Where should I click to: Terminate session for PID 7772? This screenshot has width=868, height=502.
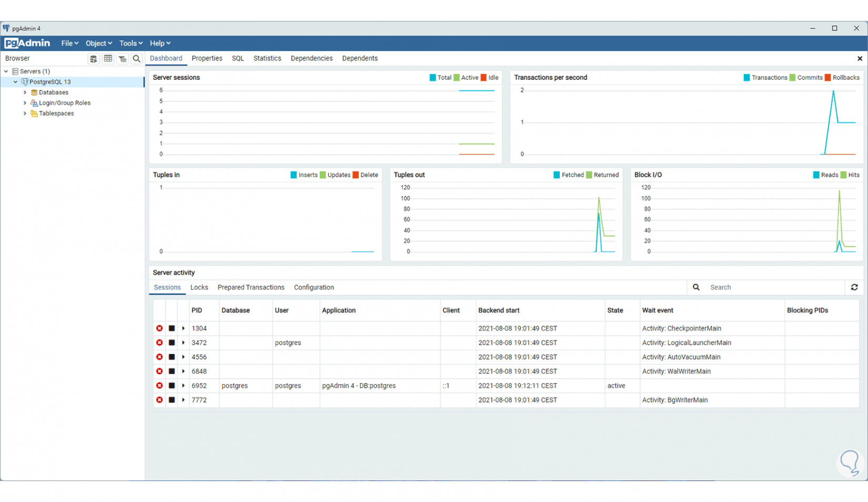pos(159,400)
